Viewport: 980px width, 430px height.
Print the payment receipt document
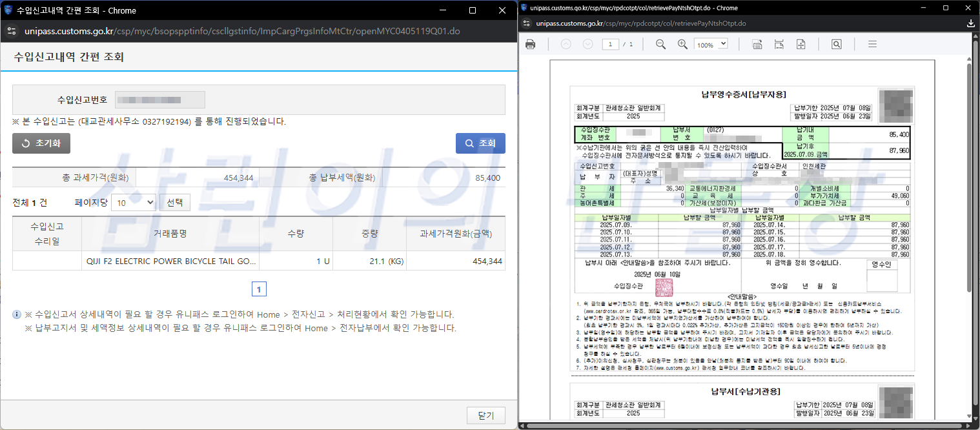530,45
